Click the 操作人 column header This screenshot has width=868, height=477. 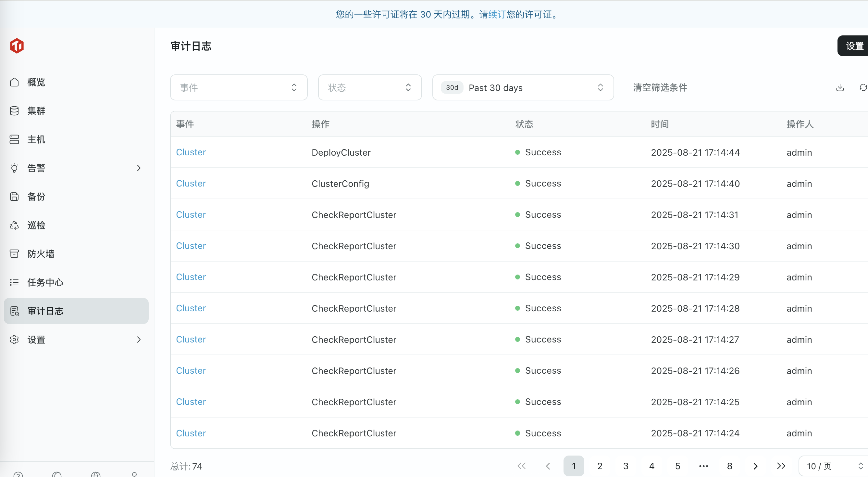(x=800, y=124)
